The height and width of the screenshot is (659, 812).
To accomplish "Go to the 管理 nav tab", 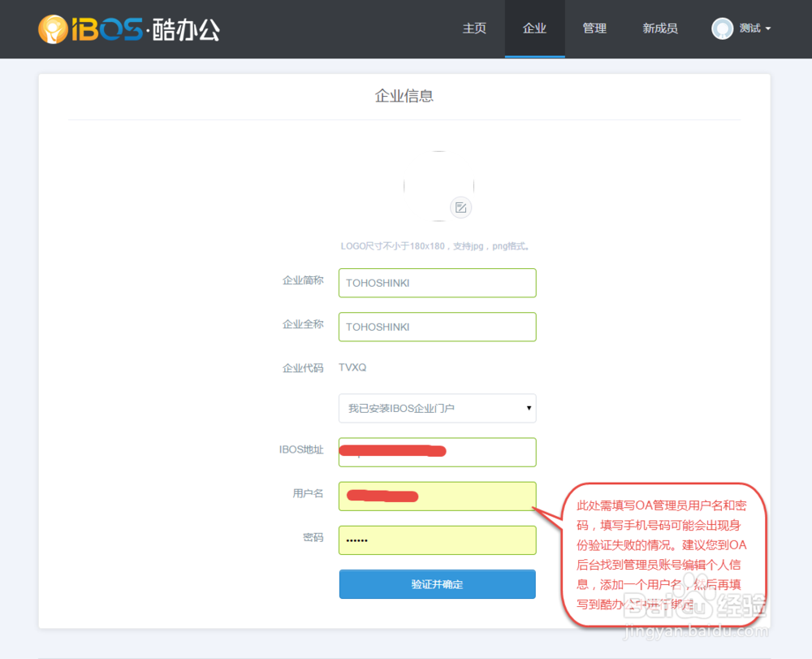I will point(594,28).
